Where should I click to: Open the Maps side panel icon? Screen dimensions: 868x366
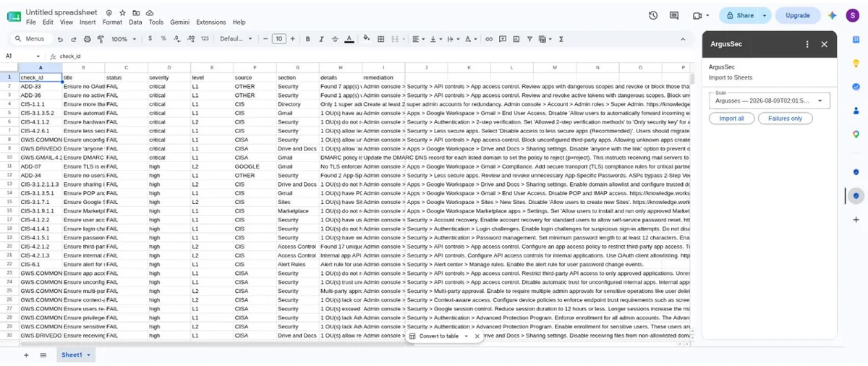(856, 135)
